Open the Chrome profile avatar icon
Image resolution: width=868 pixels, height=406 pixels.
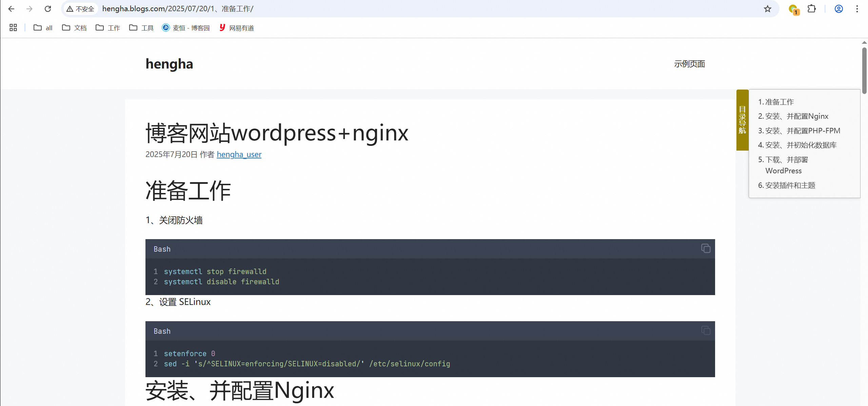[x=839, y=9]
